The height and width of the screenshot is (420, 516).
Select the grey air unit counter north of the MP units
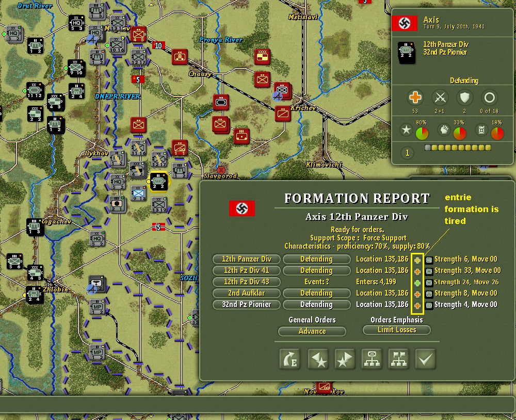pos(96,283)
